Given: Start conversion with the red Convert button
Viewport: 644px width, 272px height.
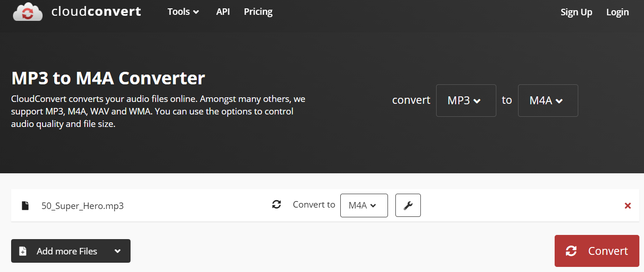Looking at the screenshot, I should pos(597,251).
